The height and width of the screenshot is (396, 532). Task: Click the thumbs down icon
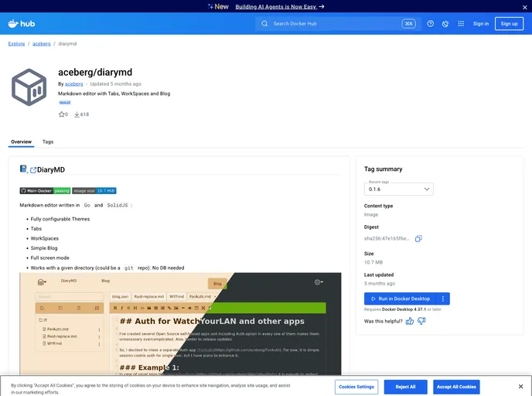pyautogui.click(x=421, y=321)
